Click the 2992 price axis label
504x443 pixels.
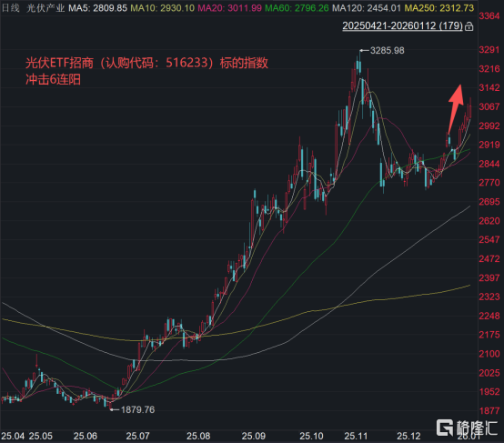pos(489,126)
